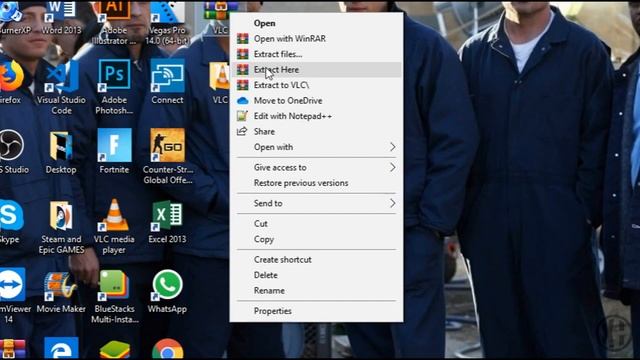Select Extract files... menu entry

click(x=316, y=54)
